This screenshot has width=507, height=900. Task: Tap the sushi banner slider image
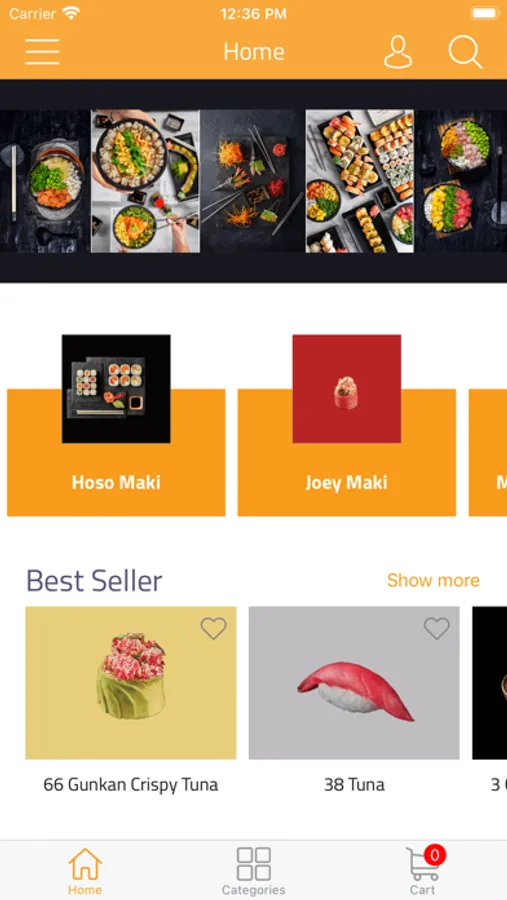click(x=253, y=181)
